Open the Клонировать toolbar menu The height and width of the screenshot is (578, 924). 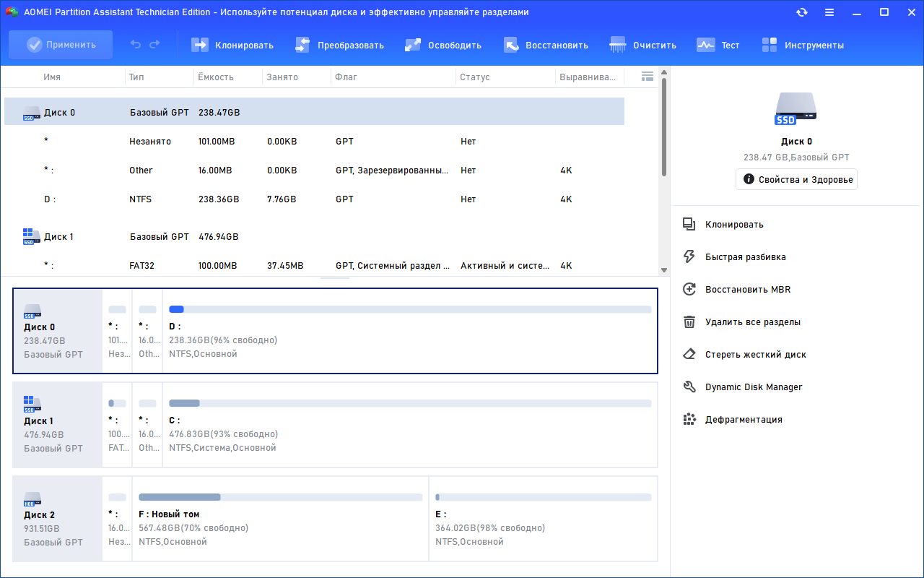[x=232, y=45]
